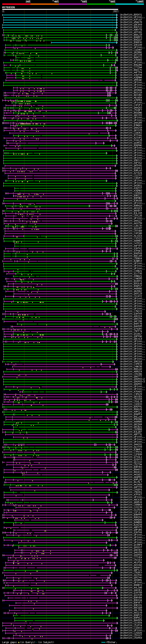Select the UniRef100_B4KPH5 label
The image size is (146, 644).
pos(131,326)
